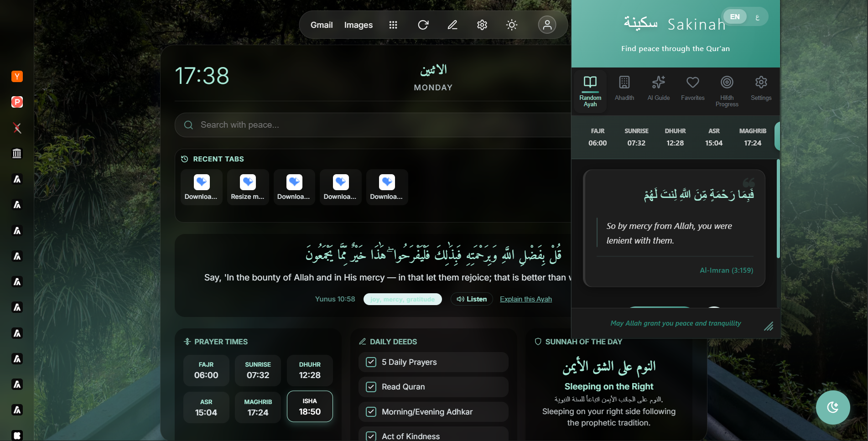Show a new Random Ayah
The height and width of the screenshot is (441, 868).
[590, 90]
